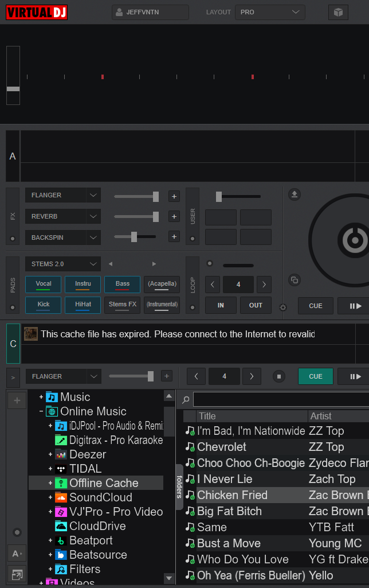Select the Deezer folder
This screenshot has height=588, width=369.
[x=88, y=454]
